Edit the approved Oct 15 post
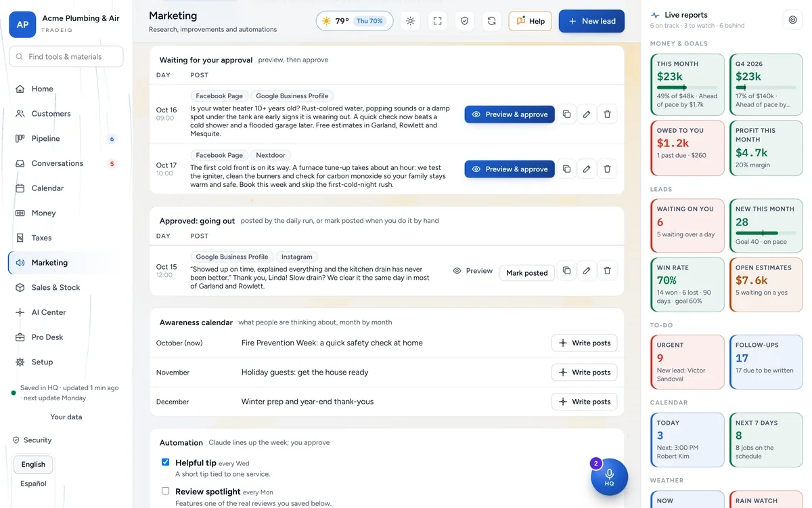This screenshot has width=812, height=508. [x=587, y=271]
